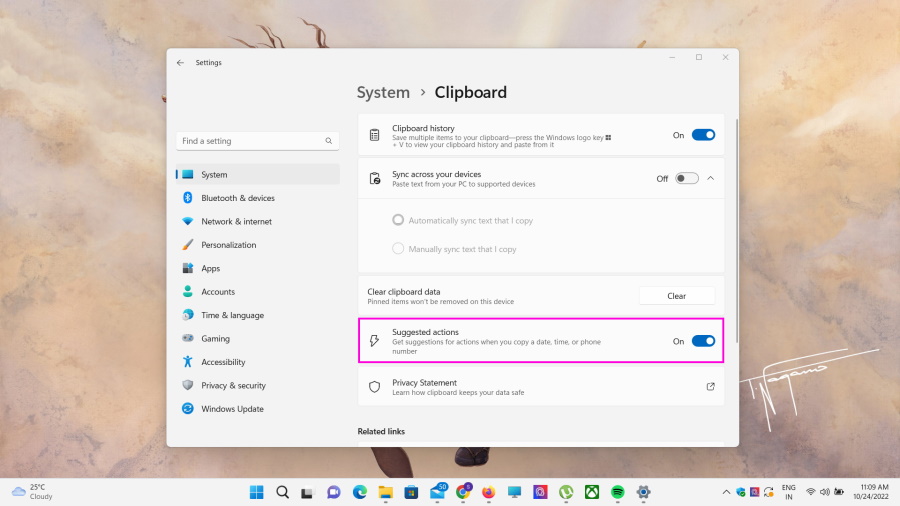Show hidden system tray icons
Viewport: 900px width, 506px height.
tap(726, 492)
